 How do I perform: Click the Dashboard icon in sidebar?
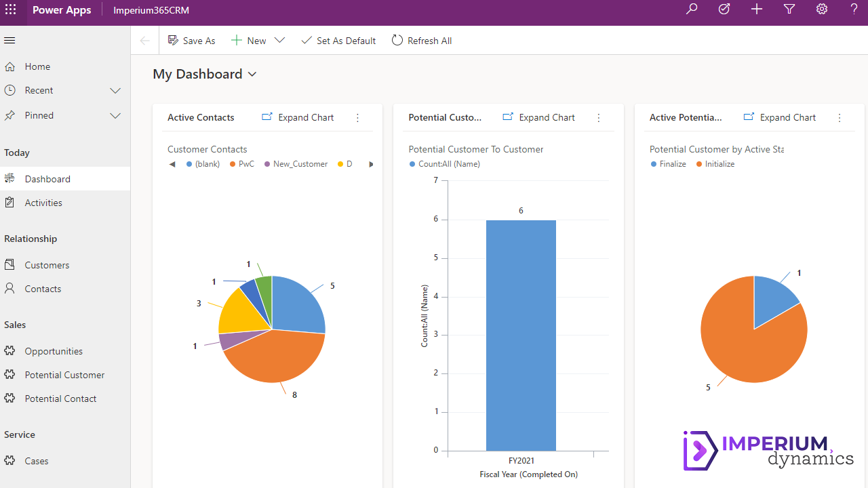click(9, 179)
